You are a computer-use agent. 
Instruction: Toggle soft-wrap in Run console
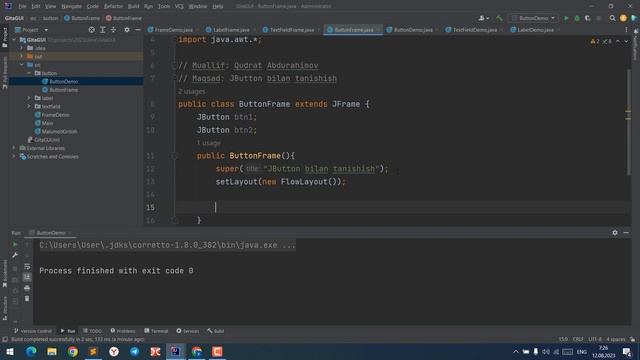pos(27,267)
